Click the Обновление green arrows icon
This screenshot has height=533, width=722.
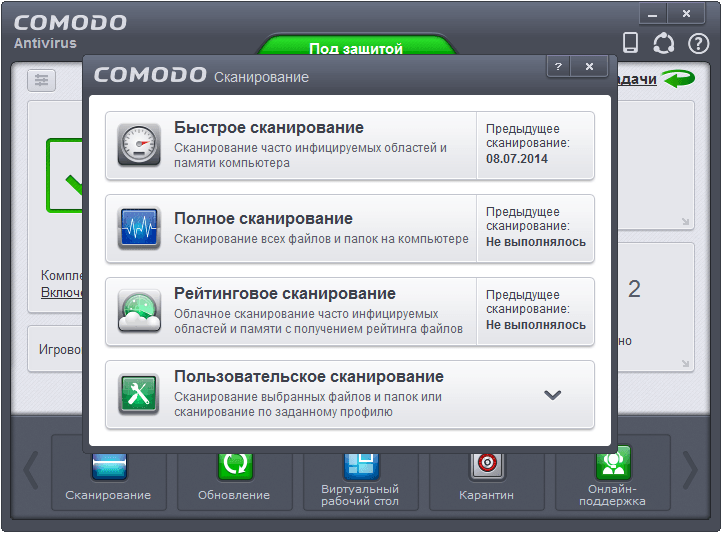(x=235, y=465)
